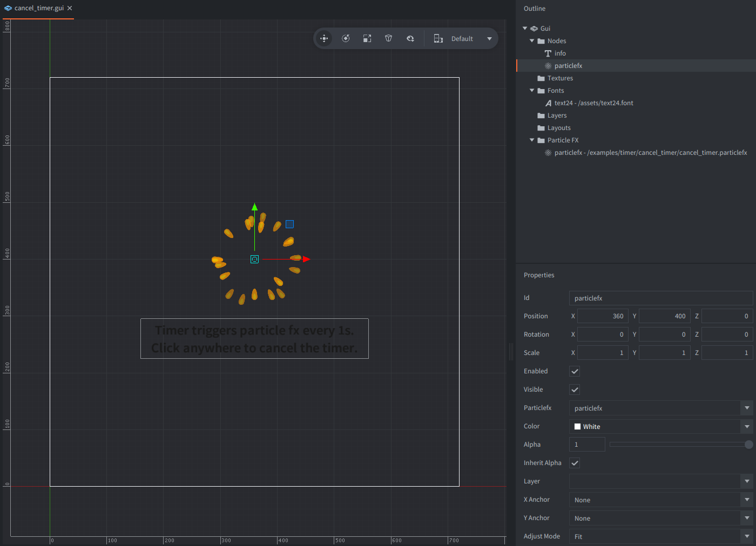756x546 pixels.
Task: Click the Position X input field
Action: pos(603,316)
